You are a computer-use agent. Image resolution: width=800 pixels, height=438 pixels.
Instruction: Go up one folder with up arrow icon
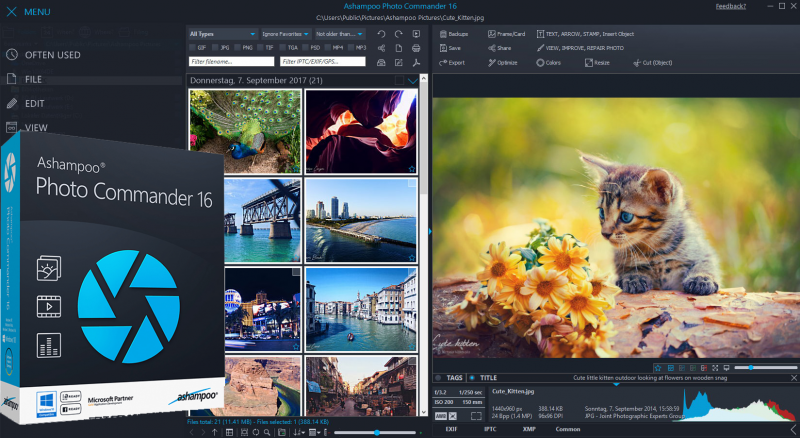(214, 432)
